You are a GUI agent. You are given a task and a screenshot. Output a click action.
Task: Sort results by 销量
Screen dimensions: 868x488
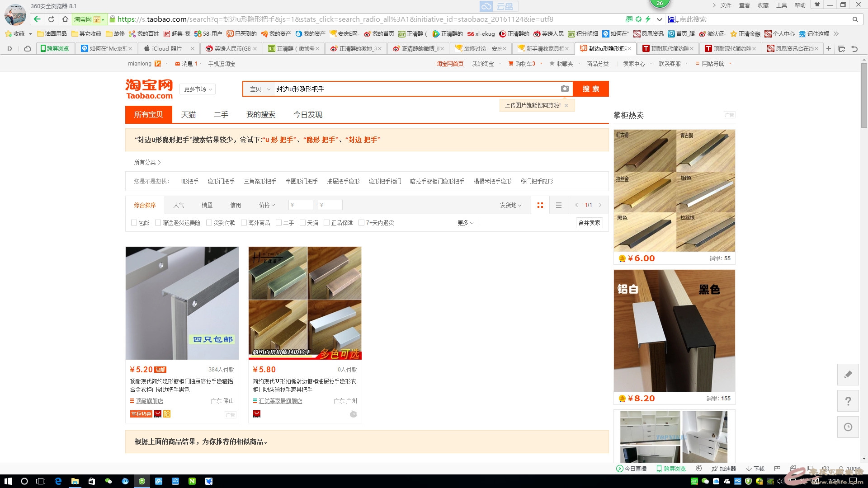tap(207, 205)
